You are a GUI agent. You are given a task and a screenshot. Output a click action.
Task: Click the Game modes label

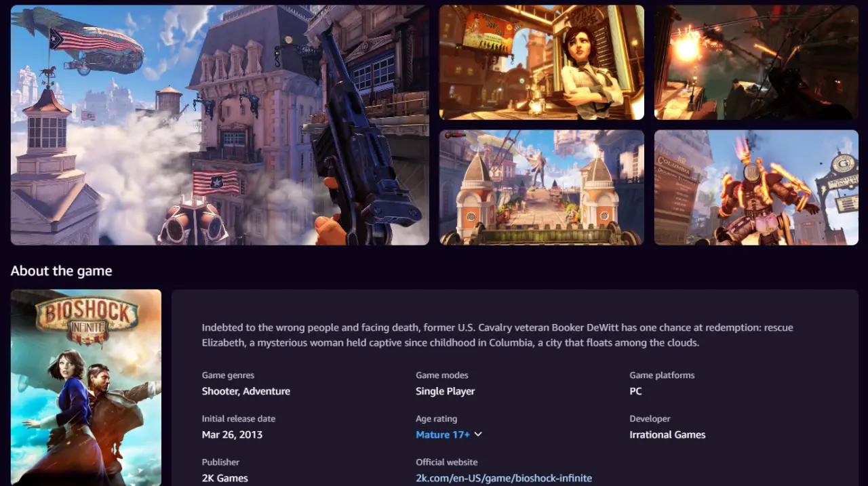point(442,375)
